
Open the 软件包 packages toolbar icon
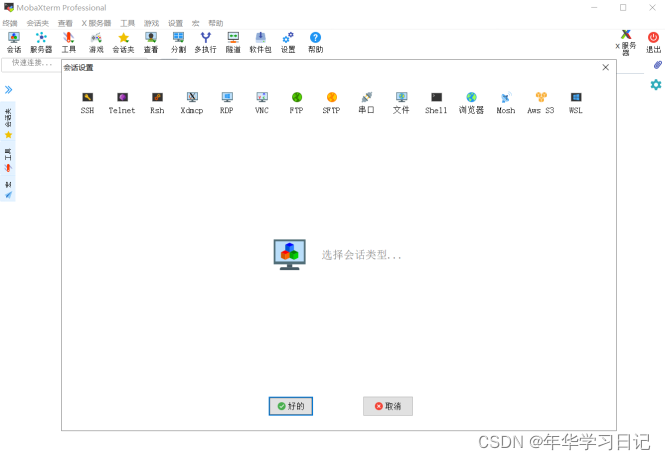(260, 42)
